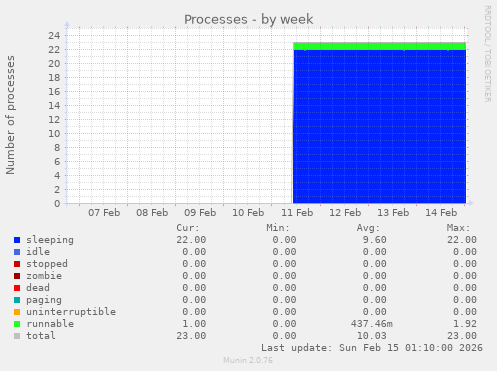The width and height of the screenshot is (497, 371).
Task: Click the 'stopped' legend label
Action: [x=47, y=264]
